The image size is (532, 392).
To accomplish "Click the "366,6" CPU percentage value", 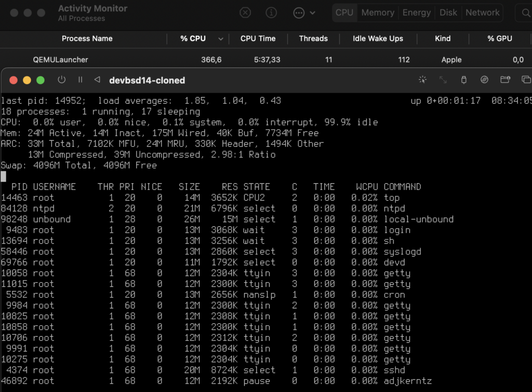I will click(x=211, y=60).
